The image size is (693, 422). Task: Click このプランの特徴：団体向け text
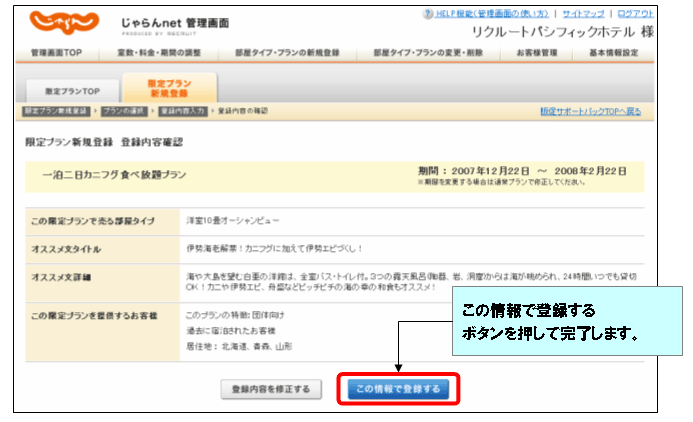pyautogui.click(x=235, y=315)
